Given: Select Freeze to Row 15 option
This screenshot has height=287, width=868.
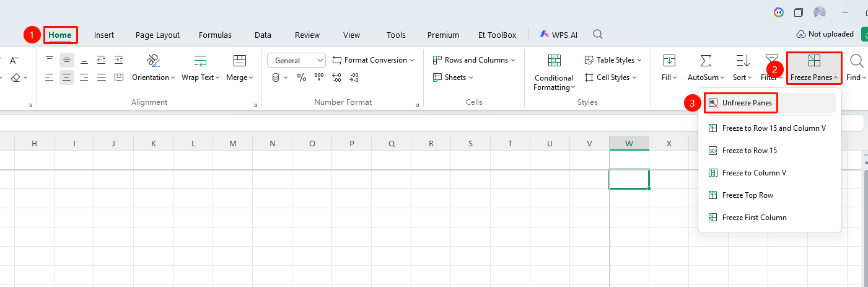Looking at the screenshot, I should [769, 151].
